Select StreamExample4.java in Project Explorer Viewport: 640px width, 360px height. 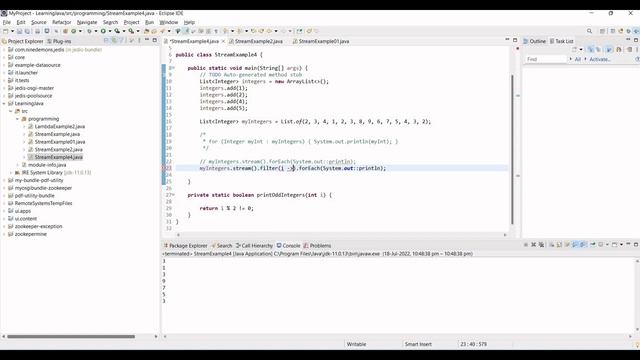click(58, 157)
